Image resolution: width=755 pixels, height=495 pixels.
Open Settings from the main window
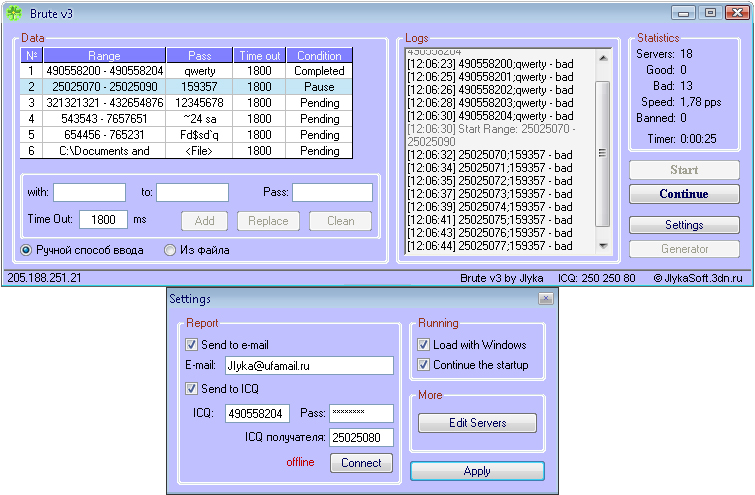tap(684, 225)
